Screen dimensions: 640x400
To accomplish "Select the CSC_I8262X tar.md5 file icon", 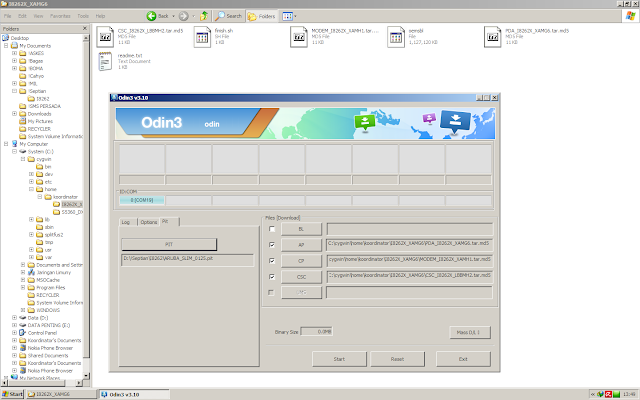I will pyautogui.click(x=105, y=37).
